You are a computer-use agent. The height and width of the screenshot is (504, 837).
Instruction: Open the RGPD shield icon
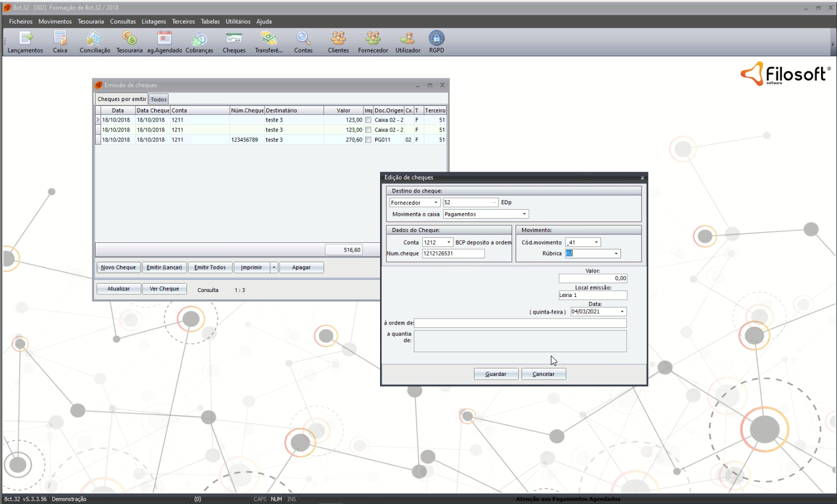coord(436,39)
